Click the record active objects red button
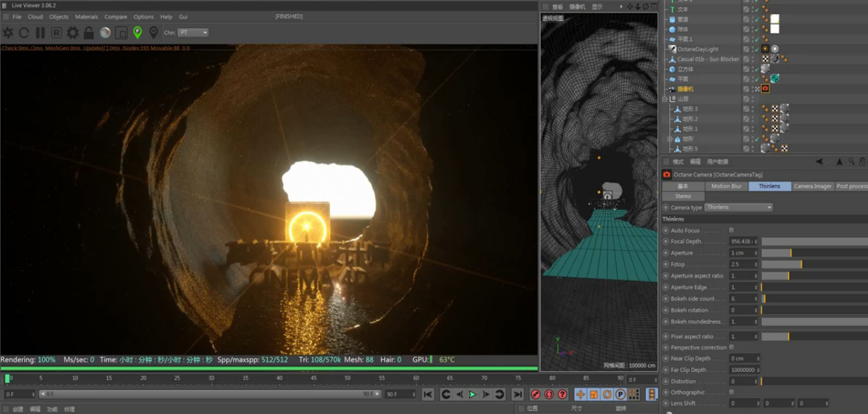Image resolution: width=868 pixels, height=414 pixels. (535, 395)
